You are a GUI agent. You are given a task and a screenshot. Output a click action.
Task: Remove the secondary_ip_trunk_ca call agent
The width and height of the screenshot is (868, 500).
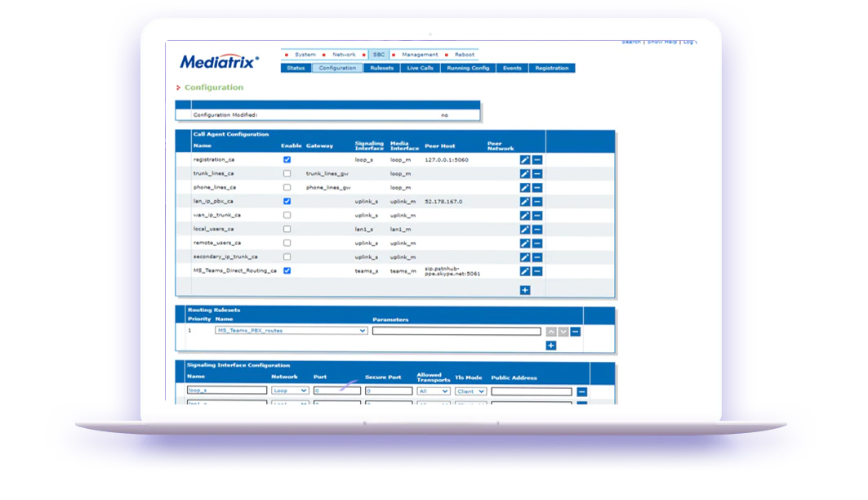coord(537,257)
